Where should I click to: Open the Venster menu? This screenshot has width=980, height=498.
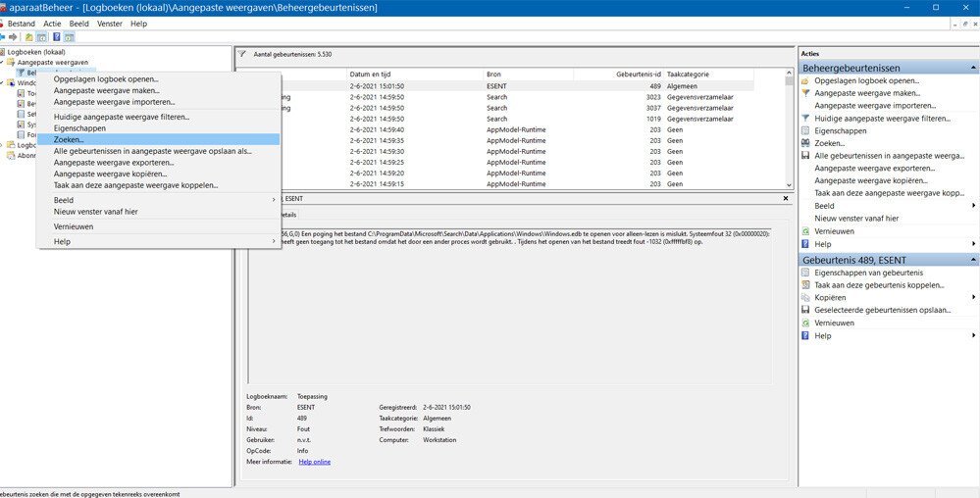point(110,24)
